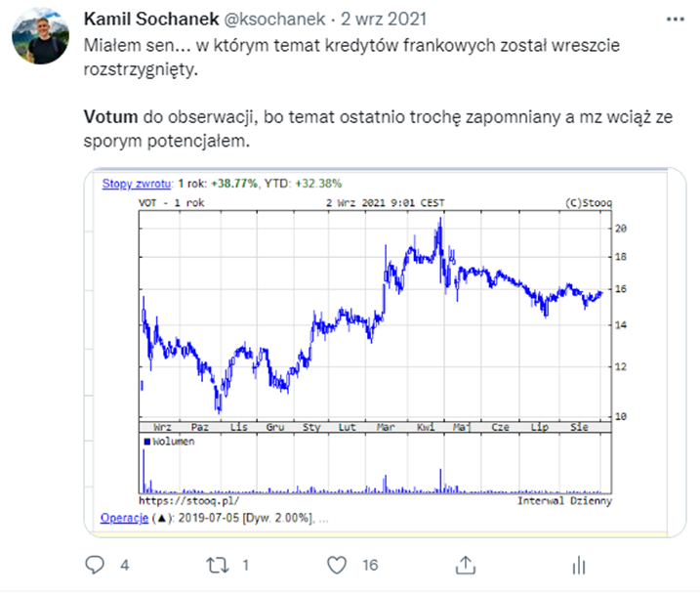Click the Operacje link below the chart
Viewport: 700px width, 593px height.
point(124,518)
